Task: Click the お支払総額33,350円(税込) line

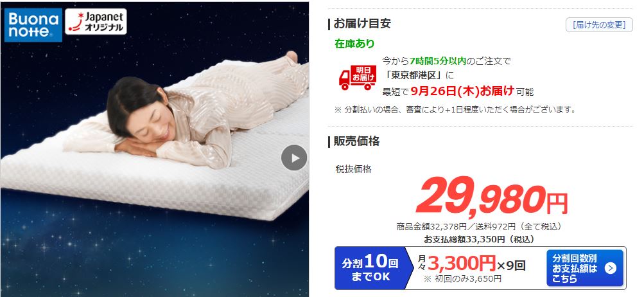Action: 478,239
